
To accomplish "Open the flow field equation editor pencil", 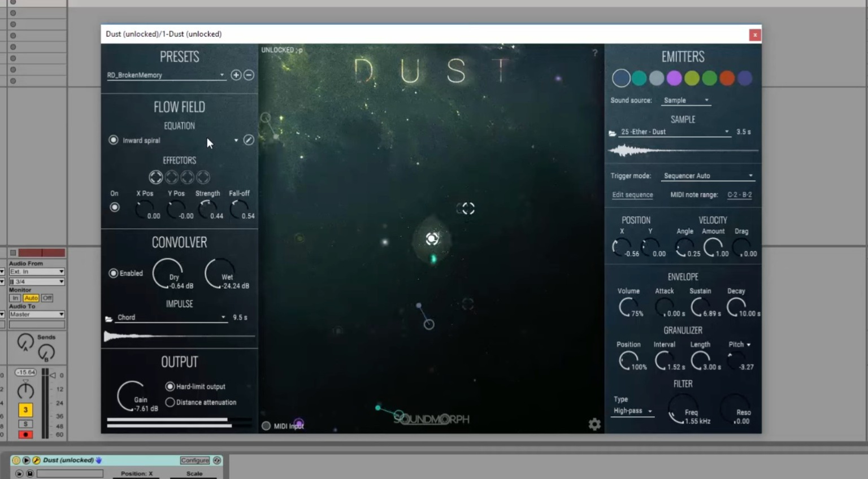I will tap(249, 140).
